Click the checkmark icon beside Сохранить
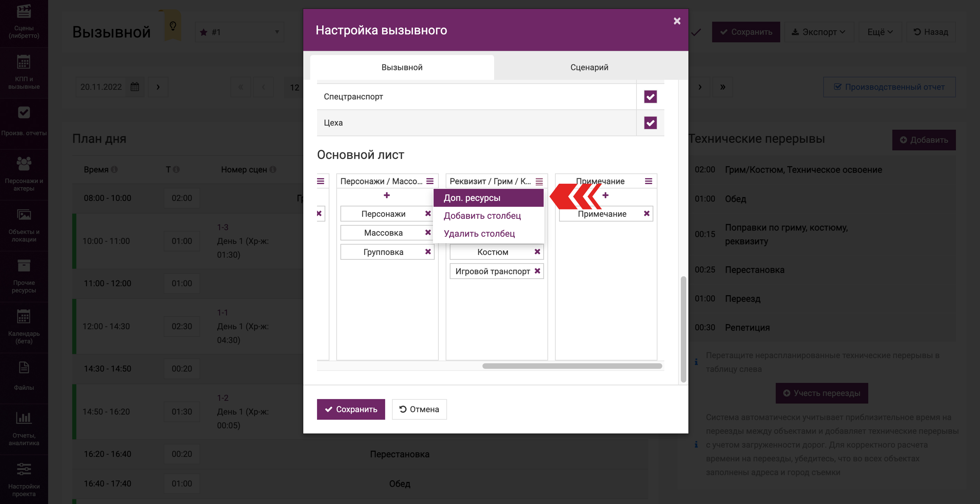The height and width of the screenshot is (504, 980). pyautogui.click(x=696, y=32)
